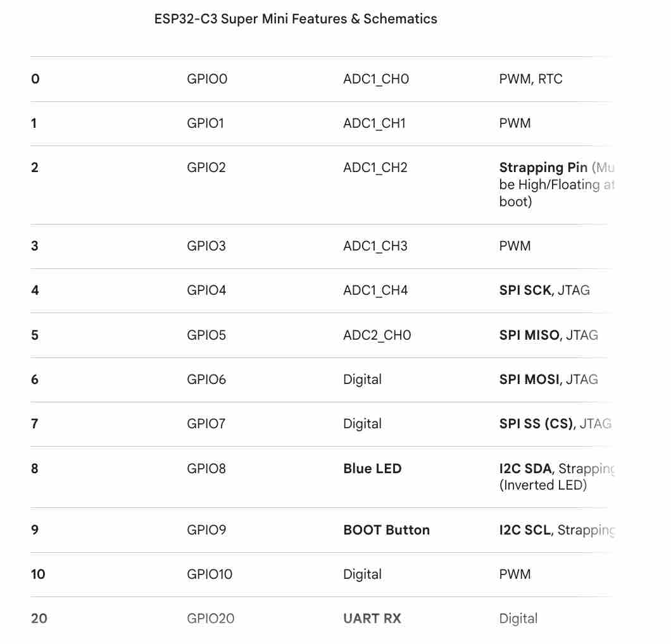Click the bold Strapping Pin text
Screen dimensions: 671x644
[543, 168]
